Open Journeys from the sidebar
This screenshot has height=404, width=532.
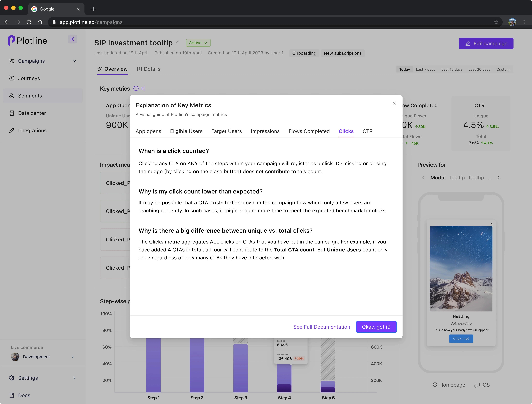pos(29,78)
